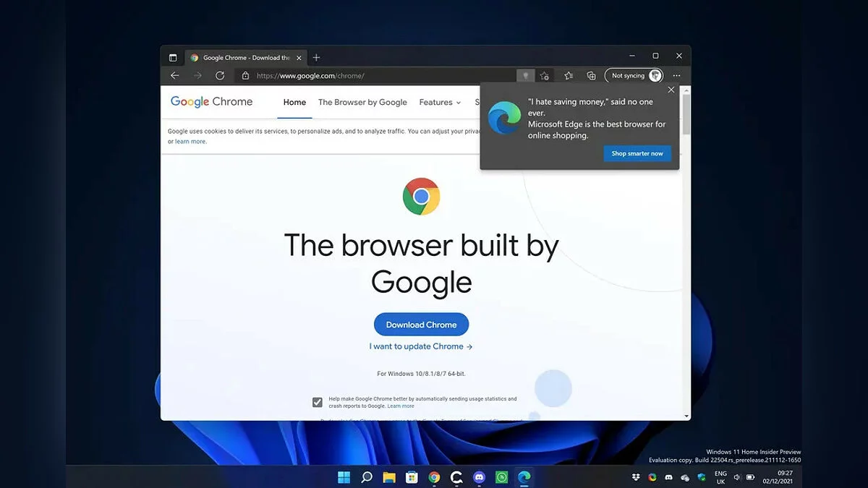Click the white C app taskbar icon
The height and width of the screenshot is (488, 868).
point(456,477)
